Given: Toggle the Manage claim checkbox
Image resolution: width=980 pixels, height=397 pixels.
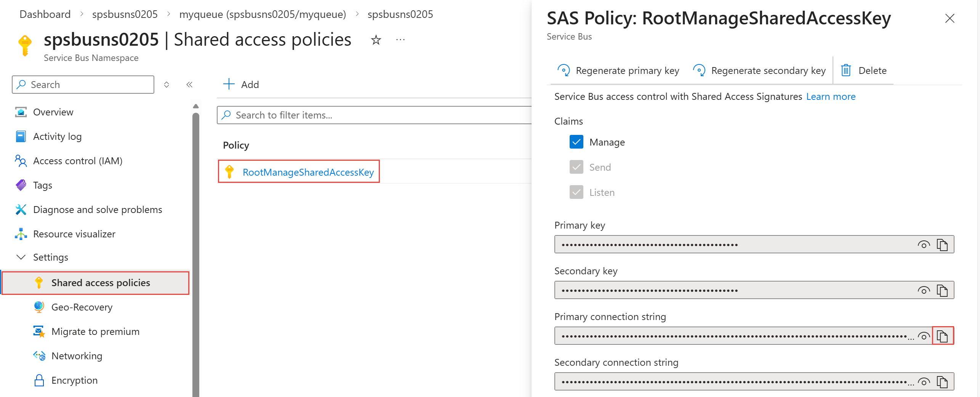Looking at the screenshot, I should pos(576,141).
